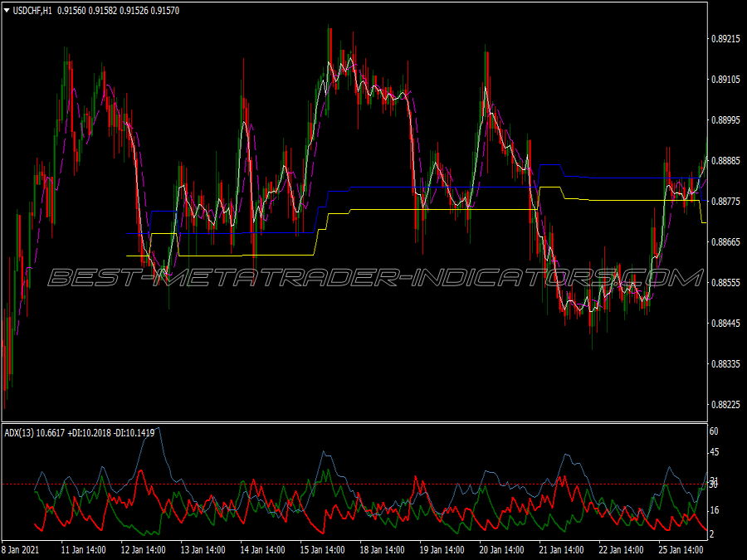Click the 18 Jan 14:00 time label

pos(382,549)
